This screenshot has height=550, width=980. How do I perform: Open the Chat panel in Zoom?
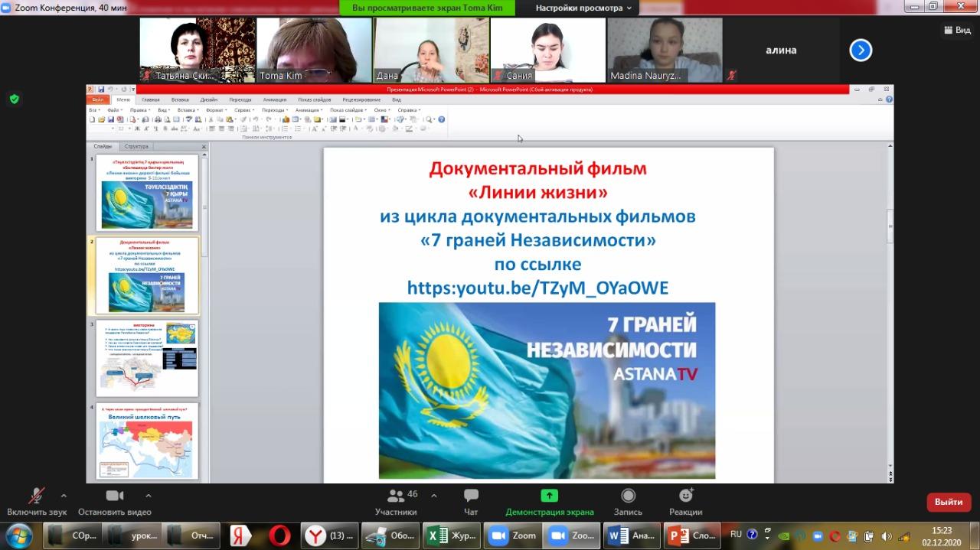coord(471,502)
